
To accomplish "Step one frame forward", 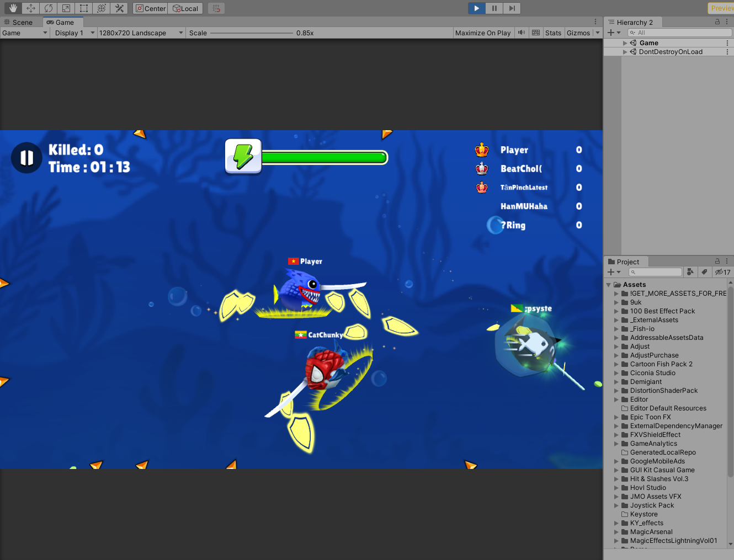I will pyautogui.click(x=512, y=8).
